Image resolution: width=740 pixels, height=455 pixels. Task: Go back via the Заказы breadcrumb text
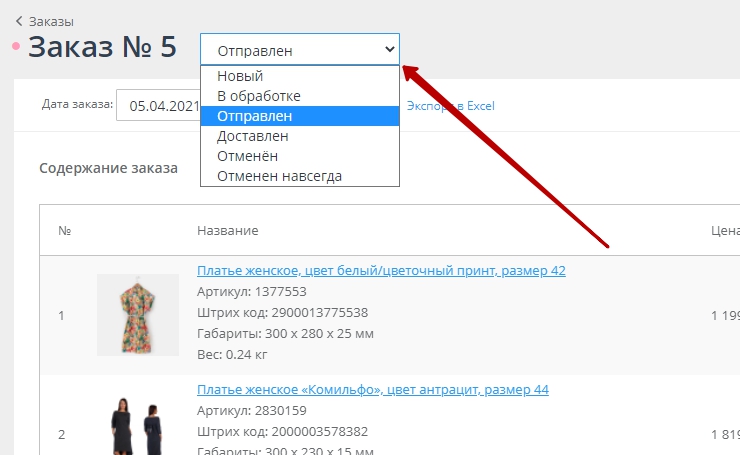pyautogui.click(x=51, y=21)
